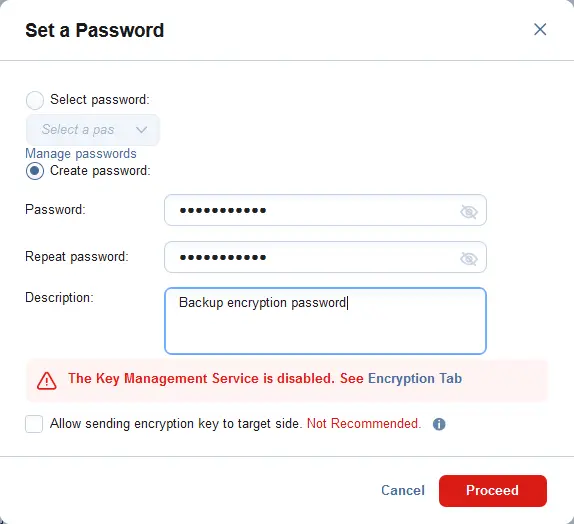Open the Manage passwords link
Viewport: 574px width, 524px height.
tap(81, 153)
